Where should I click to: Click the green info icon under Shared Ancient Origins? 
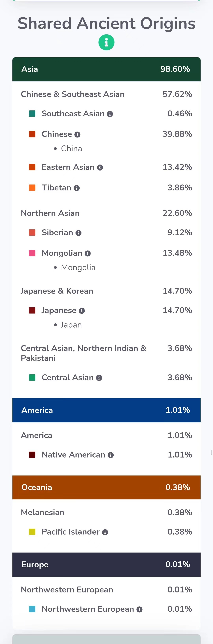pos(106,42)
